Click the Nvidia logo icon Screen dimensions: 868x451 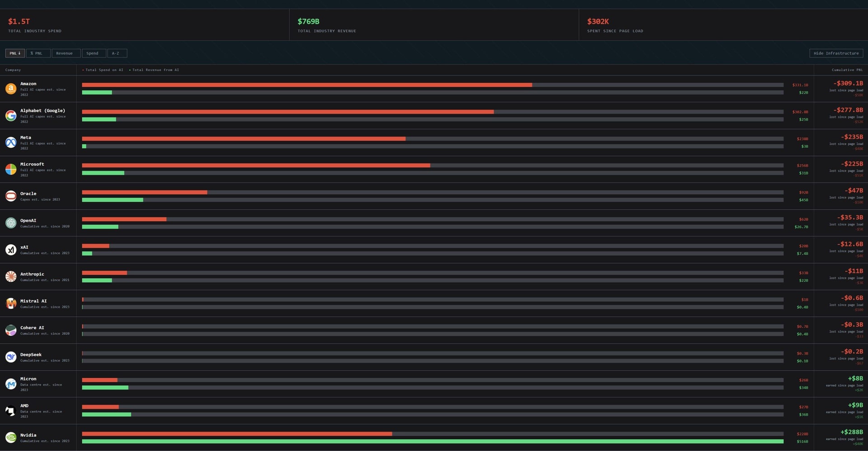click(11, 437)
